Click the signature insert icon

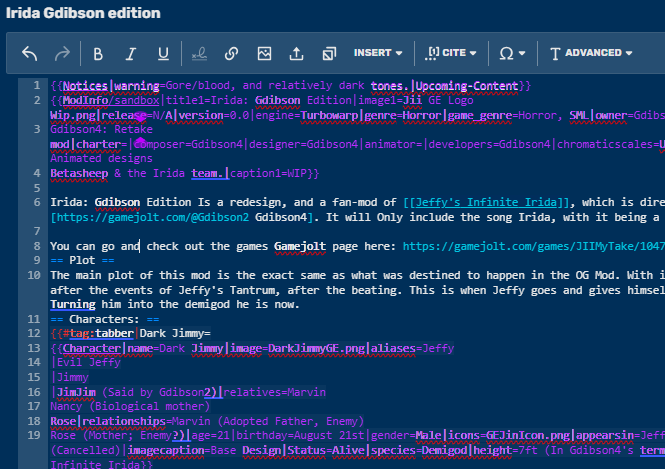(x=199, y=53)
